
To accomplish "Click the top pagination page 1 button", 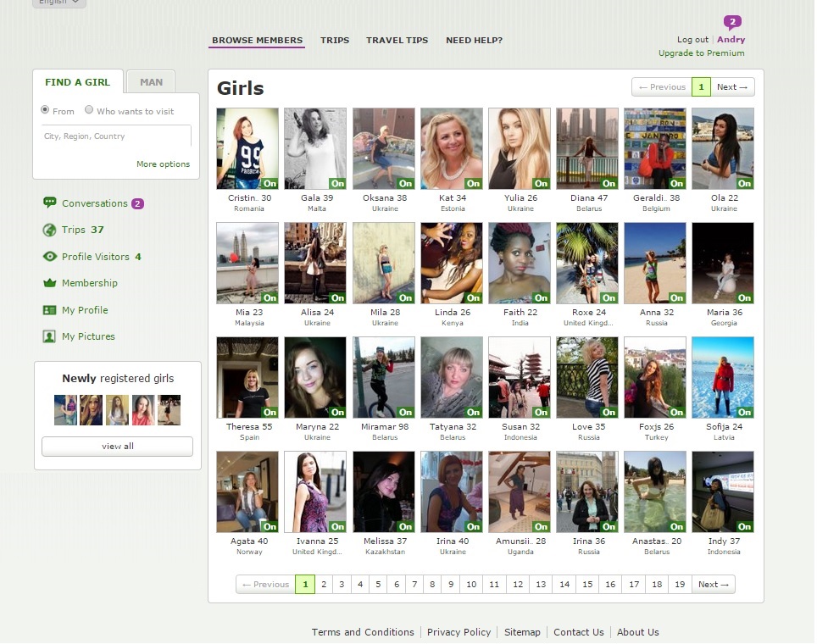I will pos(702,87).
